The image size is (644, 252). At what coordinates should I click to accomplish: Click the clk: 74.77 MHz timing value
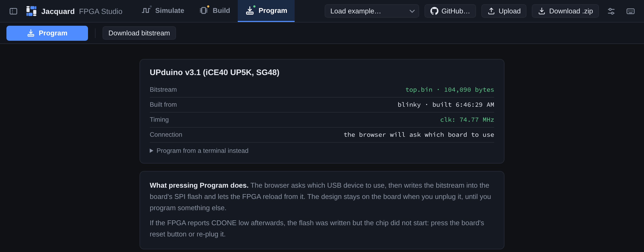[x=467, y=120]
